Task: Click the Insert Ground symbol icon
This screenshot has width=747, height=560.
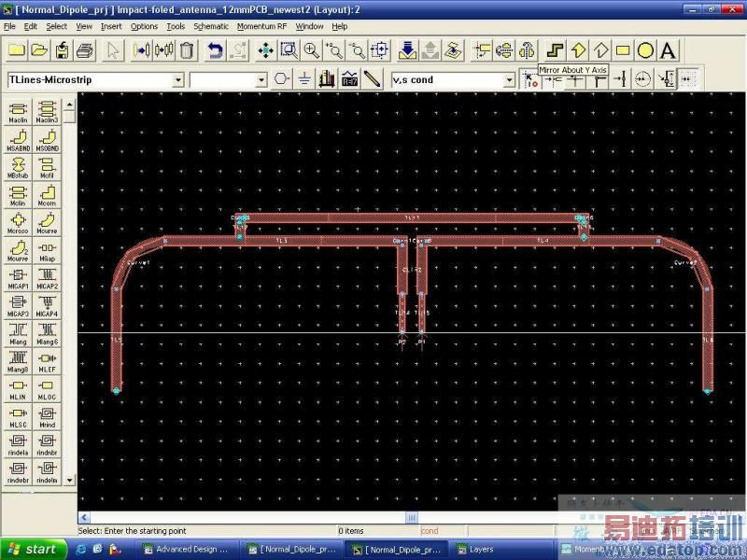Action: click(304, 79)
